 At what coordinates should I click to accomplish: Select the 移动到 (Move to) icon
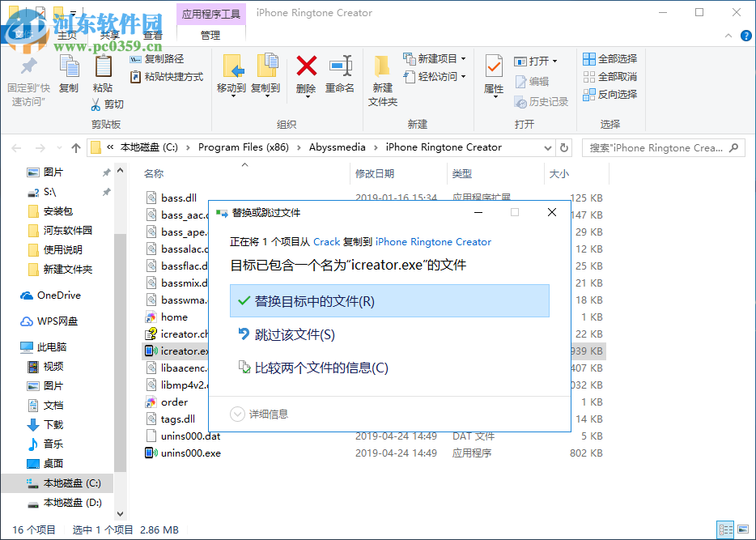[231, 73]
